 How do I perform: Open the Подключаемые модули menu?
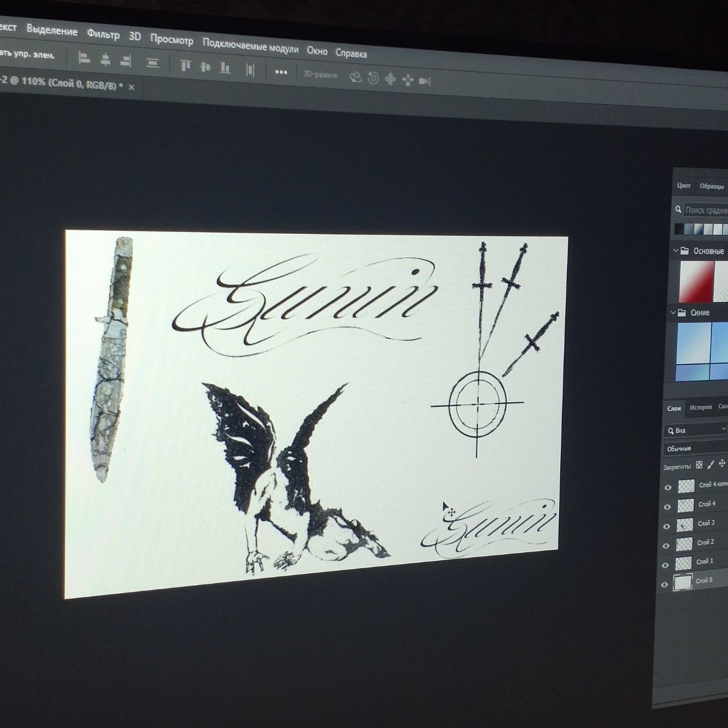pyautogui.click(x=250, y=45)
